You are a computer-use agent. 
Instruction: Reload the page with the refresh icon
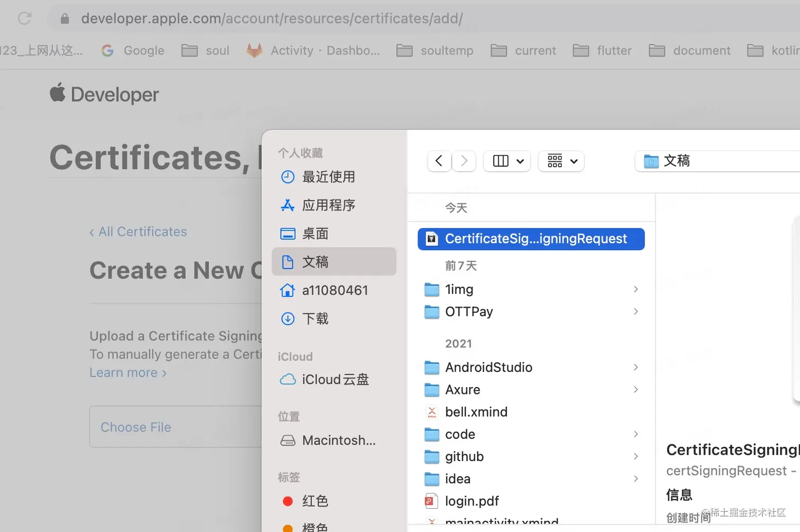[24, 19]
